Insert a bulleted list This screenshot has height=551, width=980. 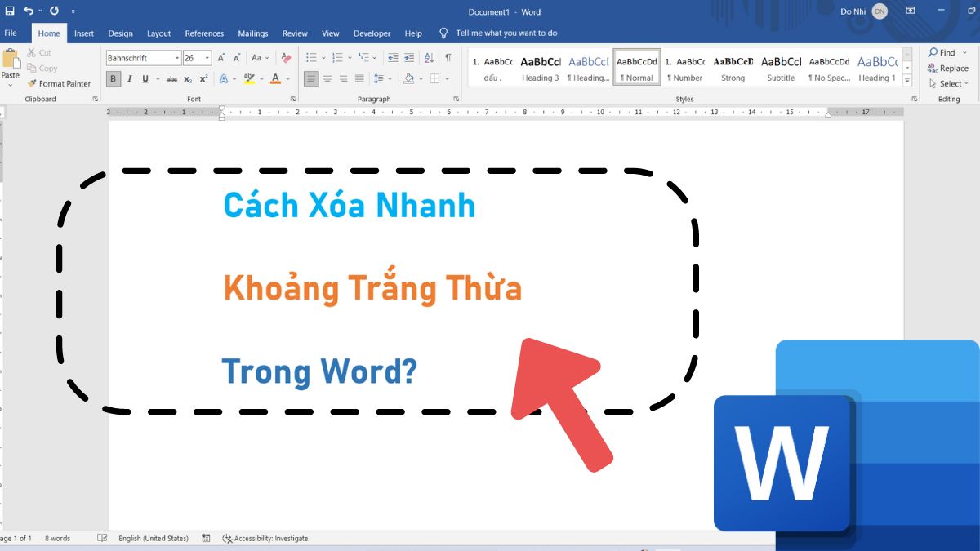311,58
